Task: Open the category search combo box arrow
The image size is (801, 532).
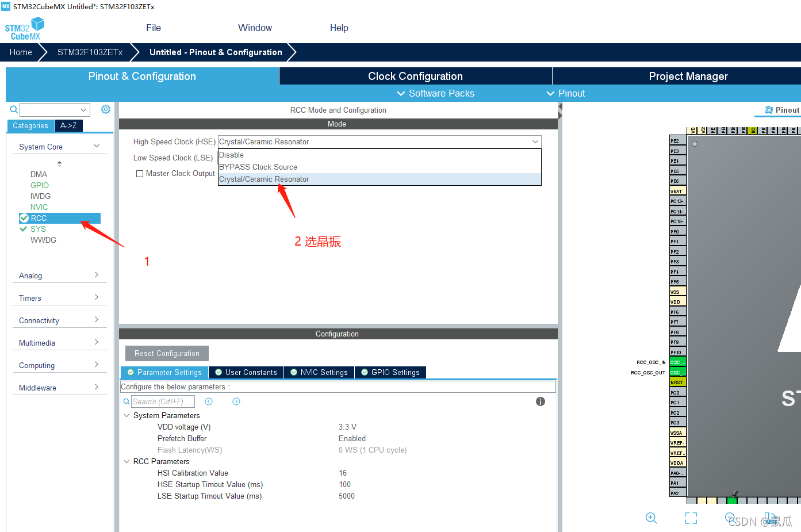Action: pyautogui.click(x=84, y=110)
